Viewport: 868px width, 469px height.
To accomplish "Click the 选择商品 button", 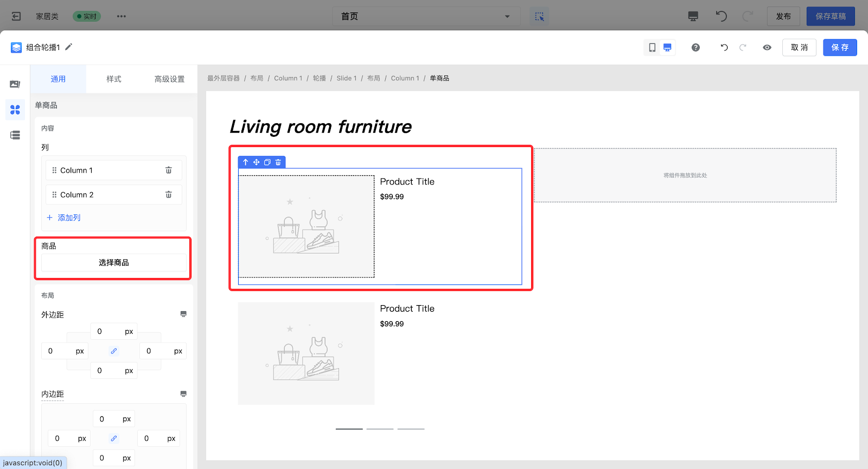I will click(114, 263).
